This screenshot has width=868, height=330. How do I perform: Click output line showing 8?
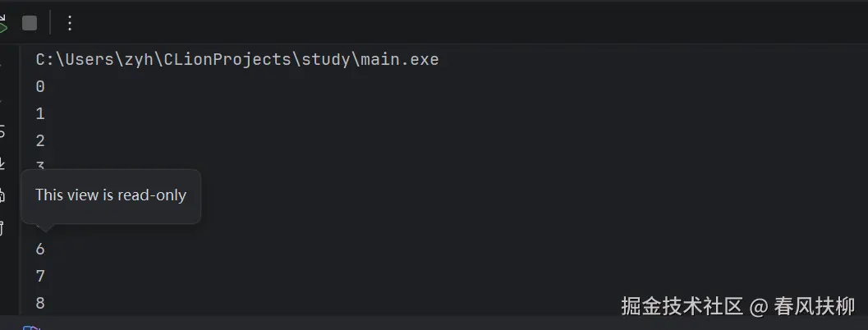tap(40, 303)
